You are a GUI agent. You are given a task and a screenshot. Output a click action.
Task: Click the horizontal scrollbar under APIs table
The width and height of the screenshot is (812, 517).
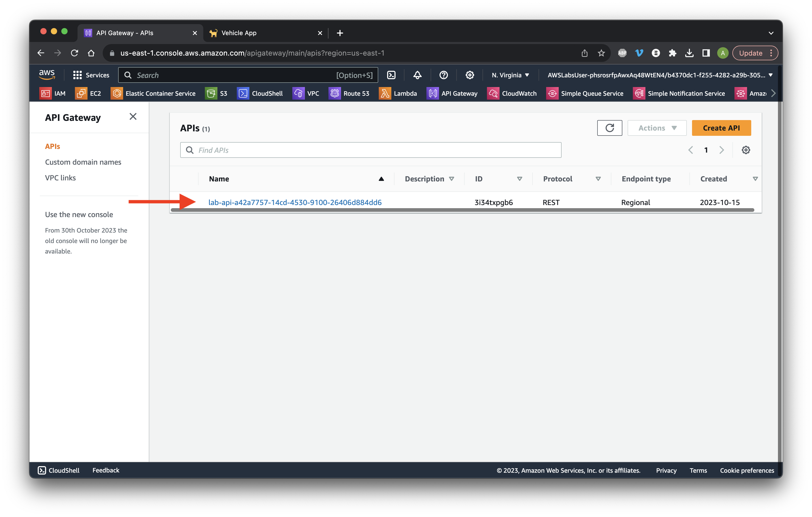pos(462,210)
